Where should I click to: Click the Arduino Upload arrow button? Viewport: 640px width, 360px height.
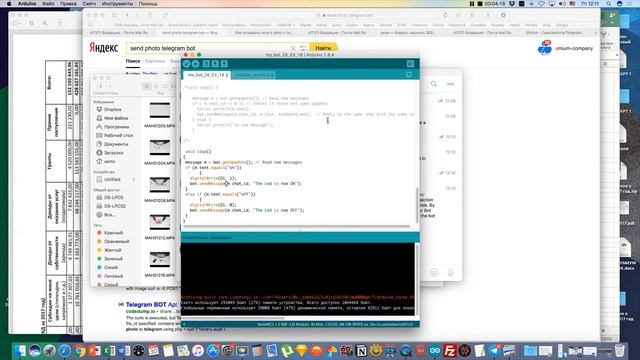(196, 64)
